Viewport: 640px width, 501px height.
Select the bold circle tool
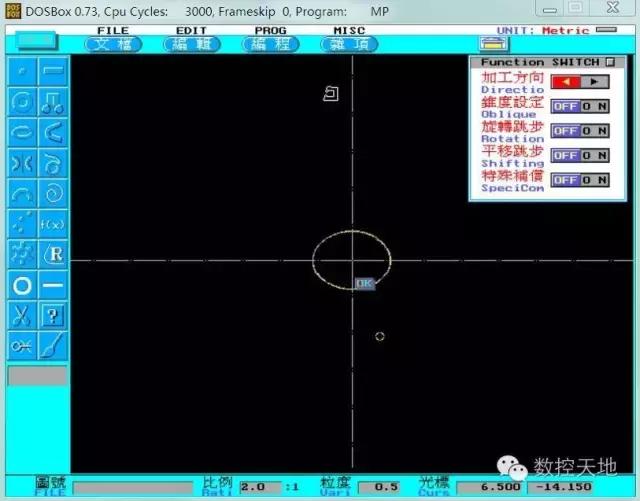[22, 286]
